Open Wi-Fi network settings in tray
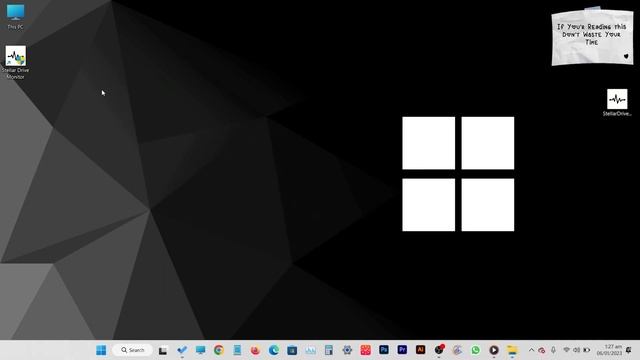The image size is (640, 360). [567, 350]
